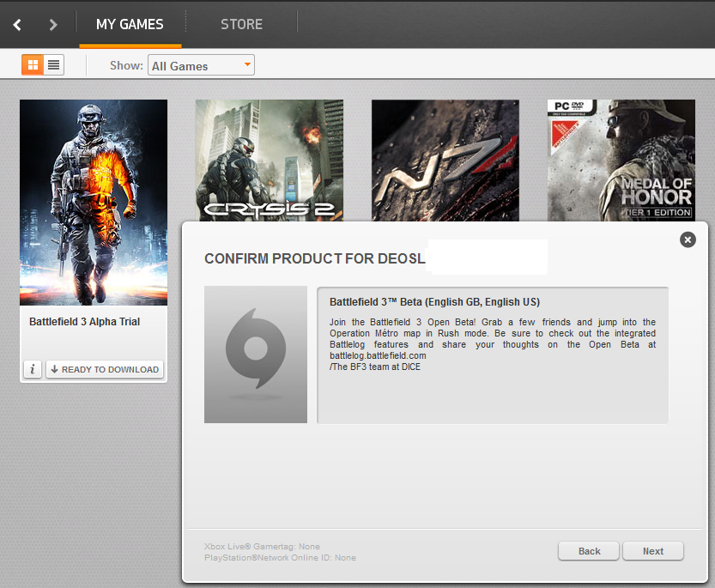The height and width of the screenshot is (588, 715).
Task: Switch to list view
Action: [x=53, y=64]
